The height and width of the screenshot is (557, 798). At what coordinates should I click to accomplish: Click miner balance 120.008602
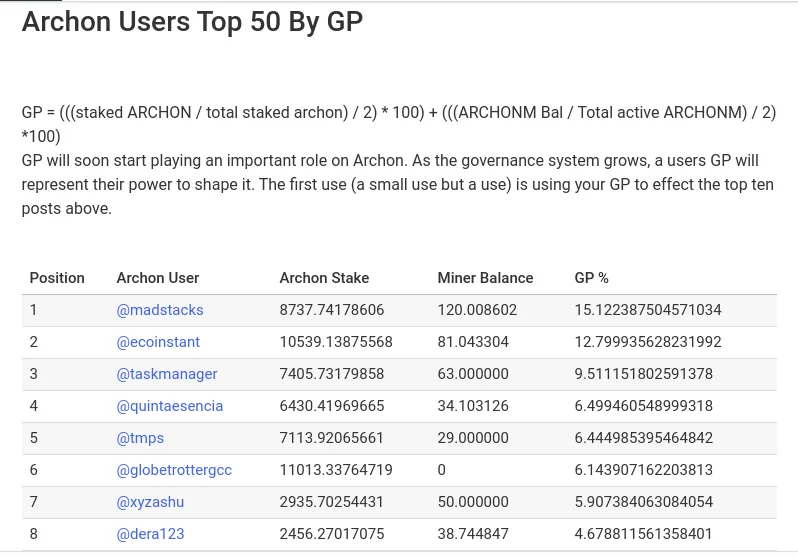coord(477,310)
